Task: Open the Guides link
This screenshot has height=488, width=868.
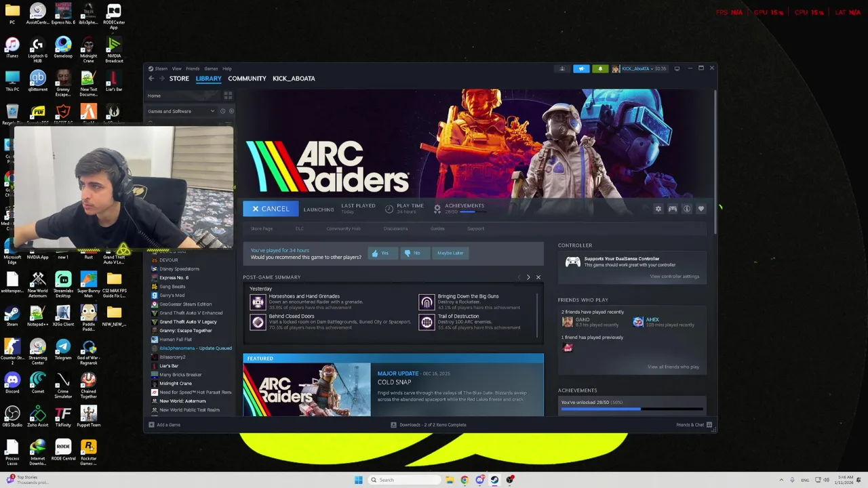Action: click(x=437, y=228)
